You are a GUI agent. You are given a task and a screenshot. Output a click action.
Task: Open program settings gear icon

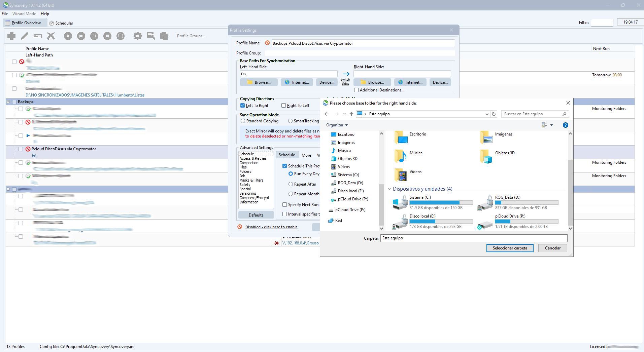(137, 36)
